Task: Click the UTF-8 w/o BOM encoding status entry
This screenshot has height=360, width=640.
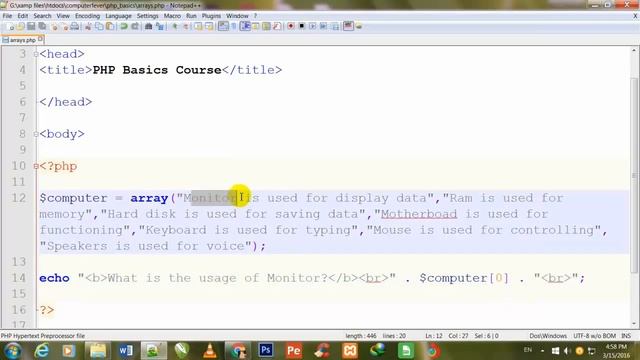Action: point(594,336)
